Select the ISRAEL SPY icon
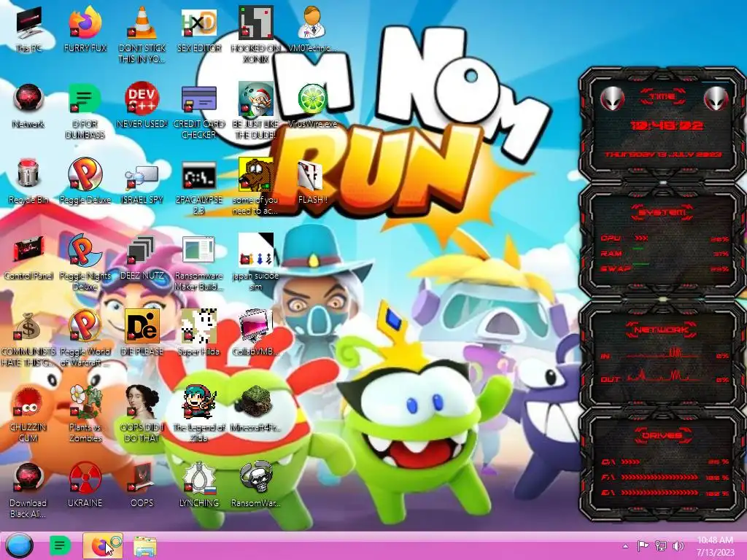 (142, 177)
